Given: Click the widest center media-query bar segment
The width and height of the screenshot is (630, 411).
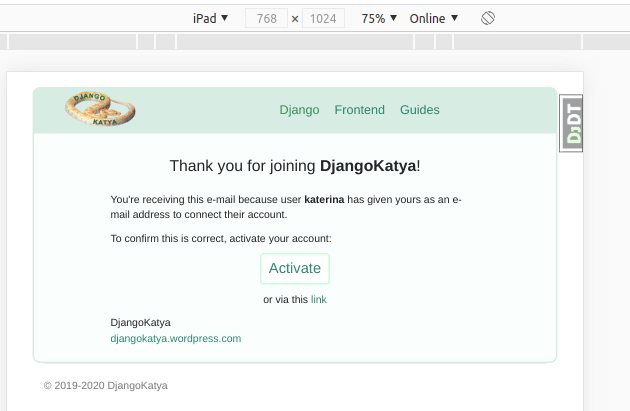Looking at the screenshot, I should click(295, 41).
